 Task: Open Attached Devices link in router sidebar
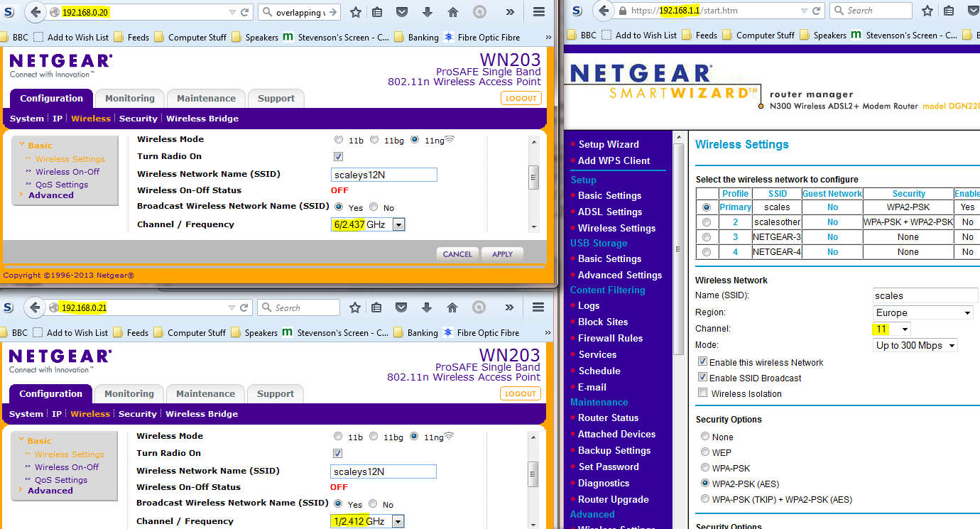coord(616,434)
